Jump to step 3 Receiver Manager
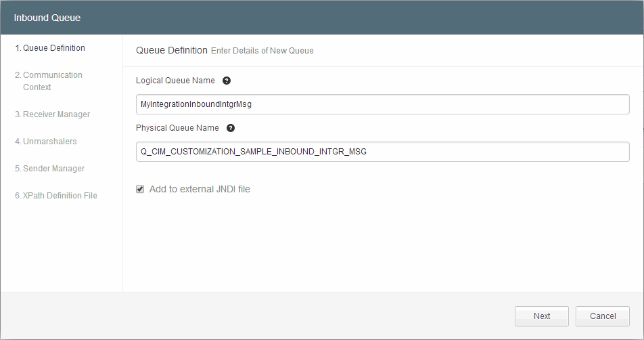Screen dimensions: 644x340 [x=53, y=114]
